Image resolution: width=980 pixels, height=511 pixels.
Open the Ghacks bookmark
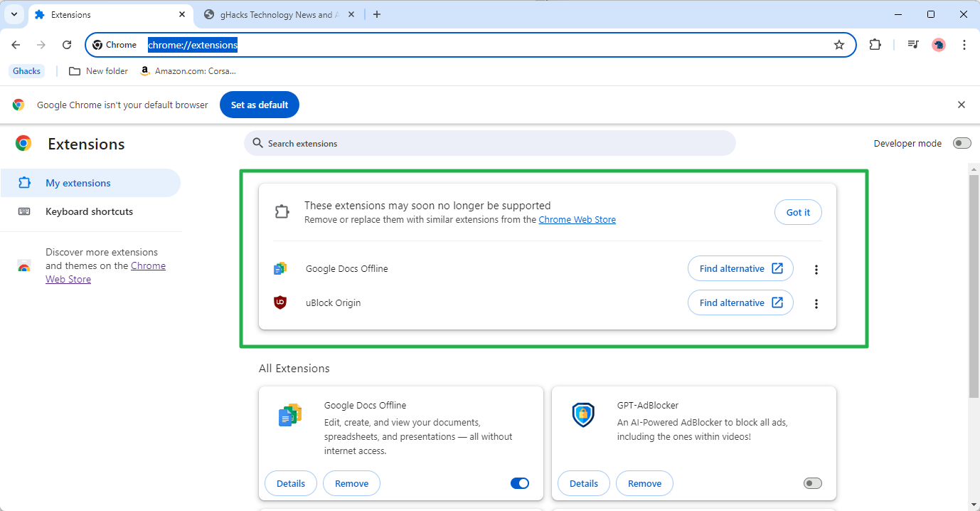(x=27, y=71)
